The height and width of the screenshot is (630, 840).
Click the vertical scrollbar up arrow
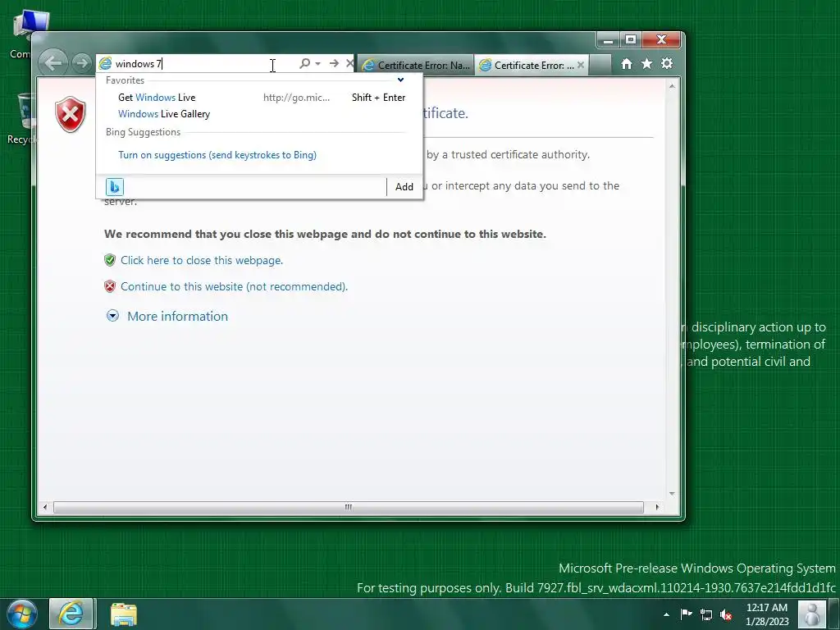click(x=672, y=85)
